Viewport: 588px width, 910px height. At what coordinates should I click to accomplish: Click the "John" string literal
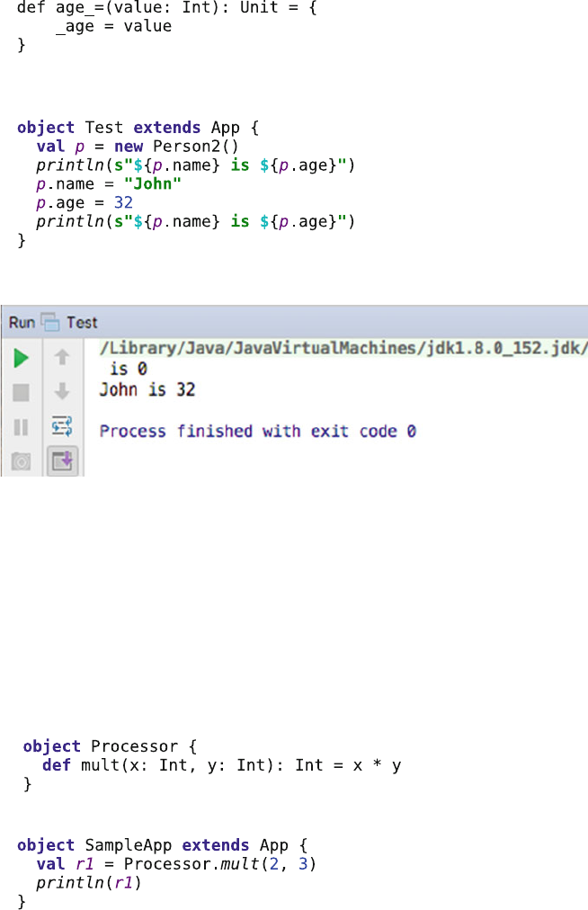click(153, 184)
